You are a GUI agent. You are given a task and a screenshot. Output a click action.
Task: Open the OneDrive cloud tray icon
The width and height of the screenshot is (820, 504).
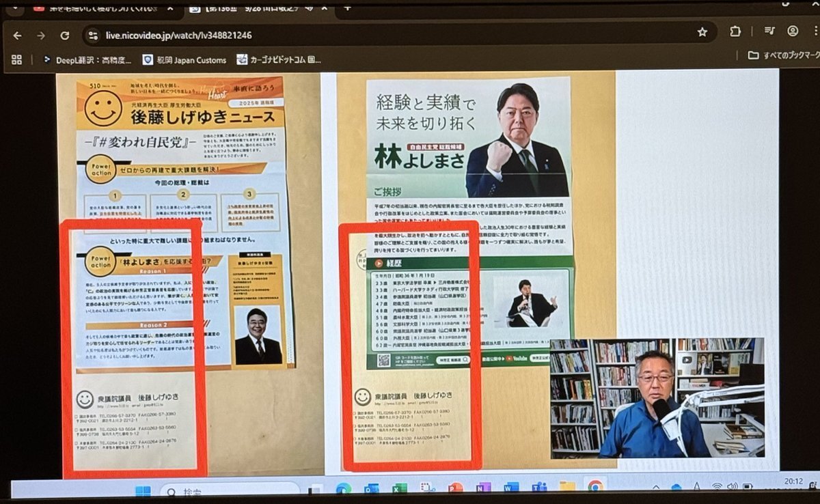pos(676,488)
